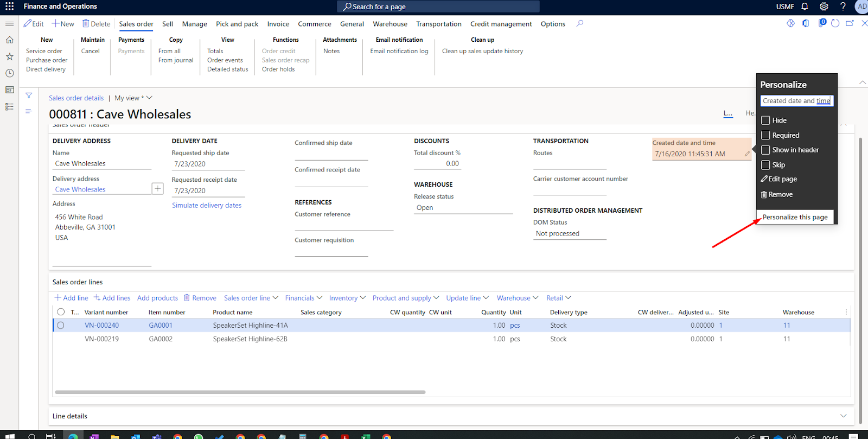Open related information lines icon below filter
868x439 pixels.
[29, 111]
